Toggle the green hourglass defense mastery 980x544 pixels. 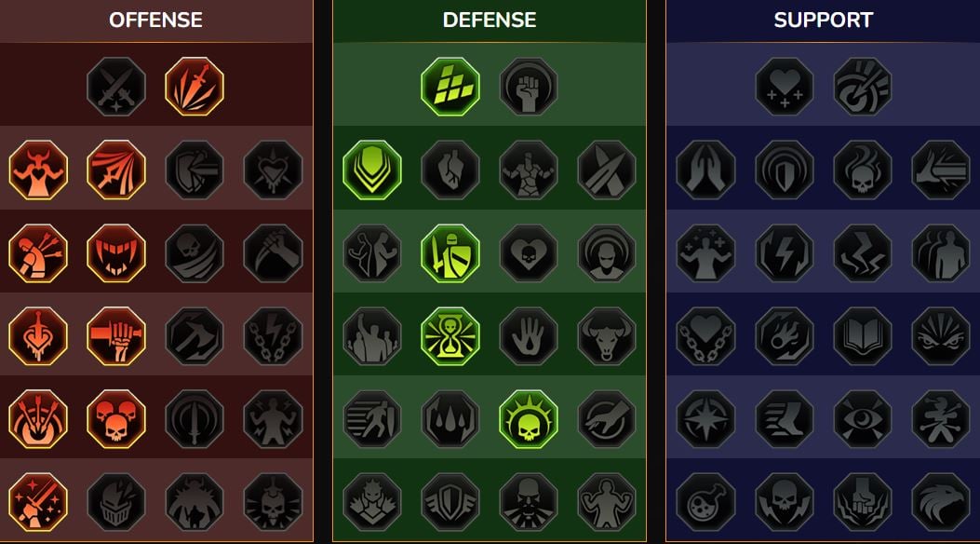450,335
